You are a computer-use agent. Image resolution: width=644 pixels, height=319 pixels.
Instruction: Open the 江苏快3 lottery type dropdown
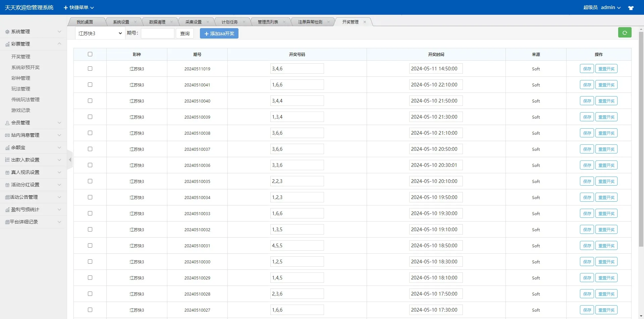point(100,33)
